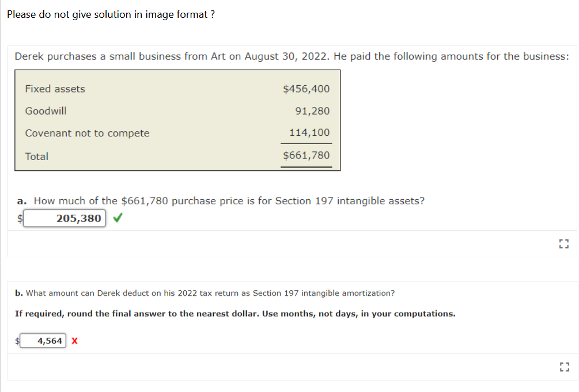This screenshot has height=392, width=579.
Task: Click the Fixed assets row in the table
Action: point(55,89)
